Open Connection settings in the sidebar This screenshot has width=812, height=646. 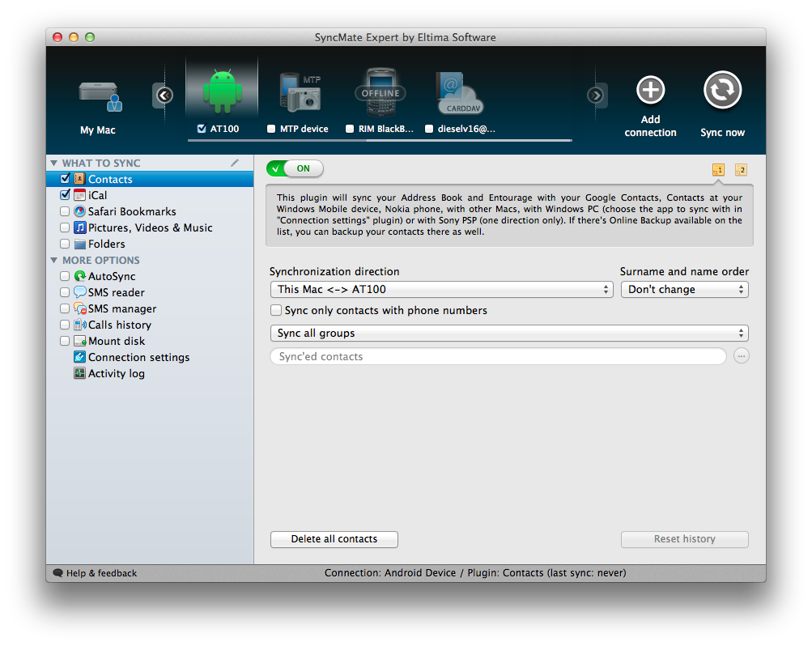pyautogui.click(x=138, y=357)
